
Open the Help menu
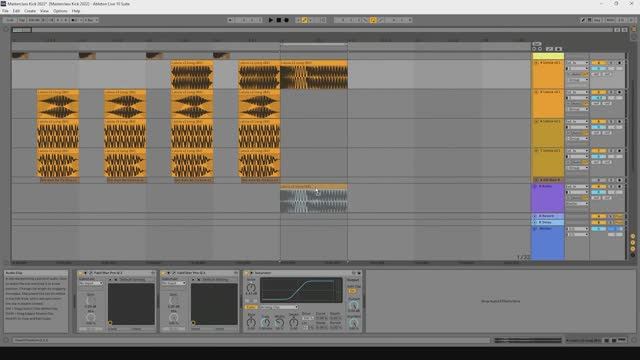(76, 11)
